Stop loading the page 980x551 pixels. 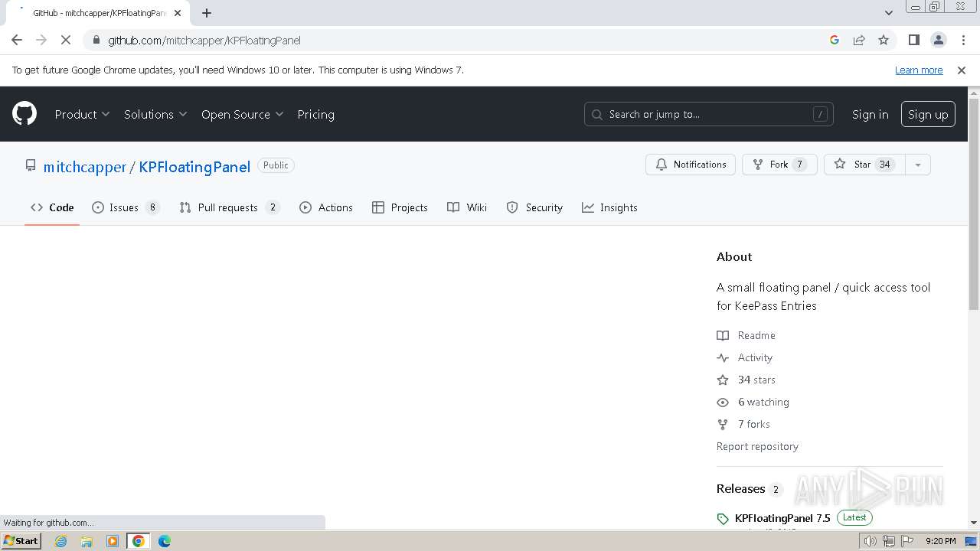click(66, 40)
